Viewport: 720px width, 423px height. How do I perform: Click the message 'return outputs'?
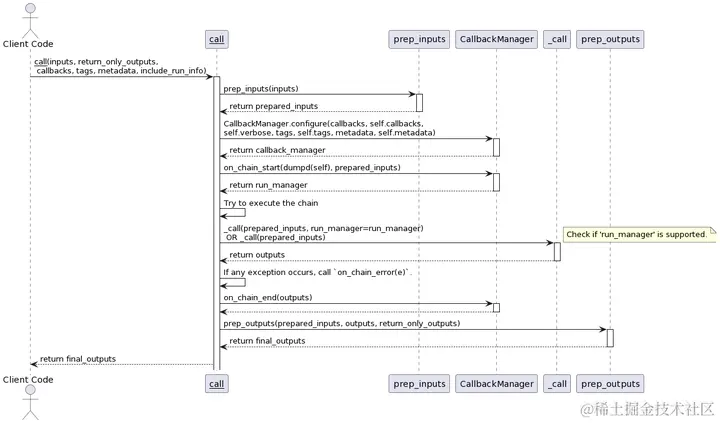pyautogui.click(x=257, y=255)
